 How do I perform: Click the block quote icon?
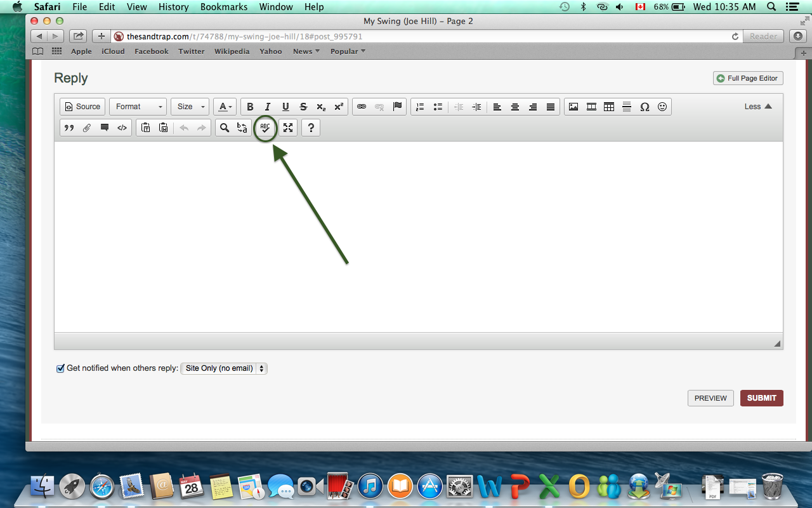[69, 128]
